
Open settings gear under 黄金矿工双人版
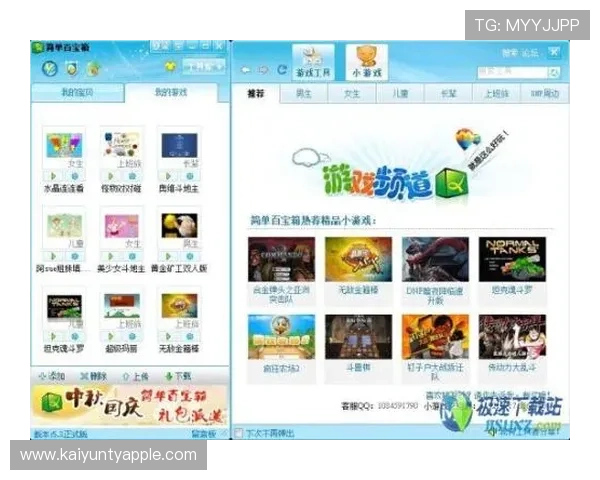point(190,256)
